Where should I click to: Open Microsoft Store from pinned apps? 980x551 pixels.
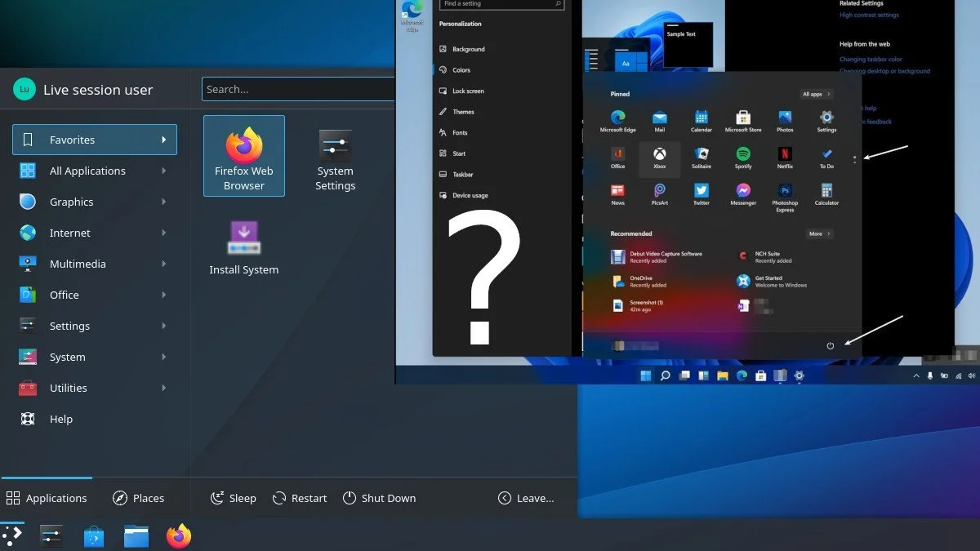(742, 119)
